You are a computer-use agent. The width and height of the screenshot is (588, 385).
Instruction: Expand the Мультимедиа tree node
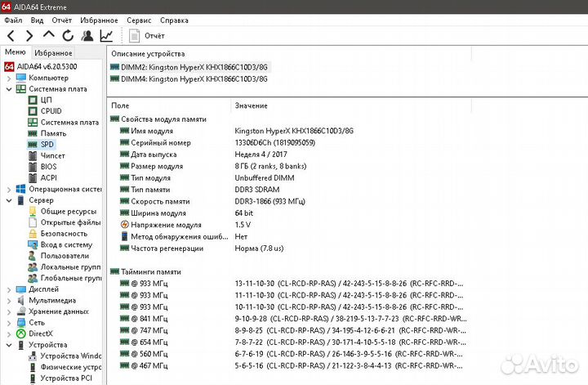coord(9,301)
